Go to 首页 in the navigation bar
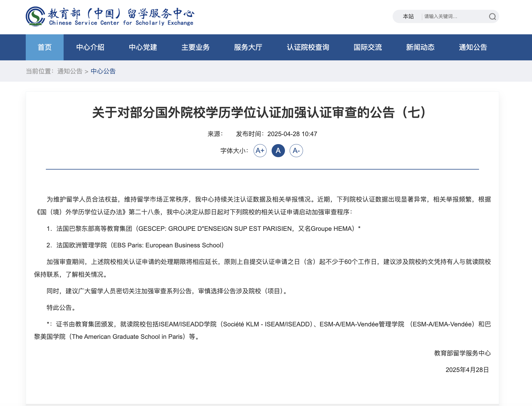The width and height of the screenshot is (532, 406). [x=45, y=47]
